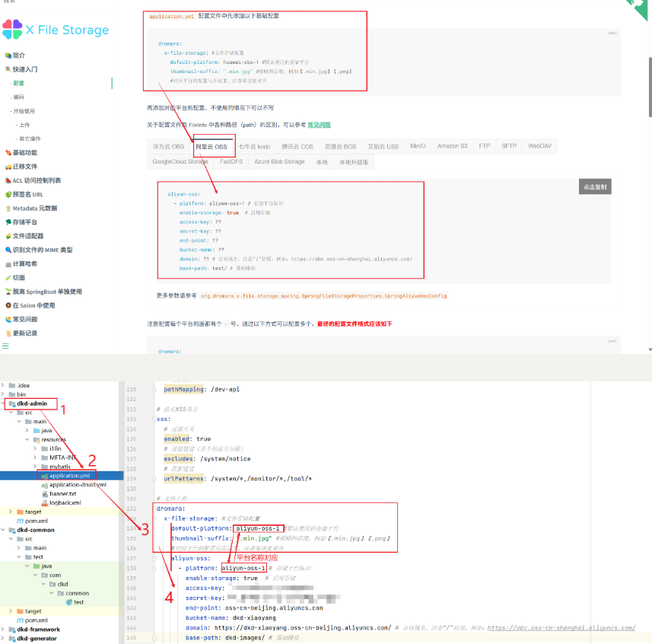Switch to the 又拍云 USS tab

[383, 146]
